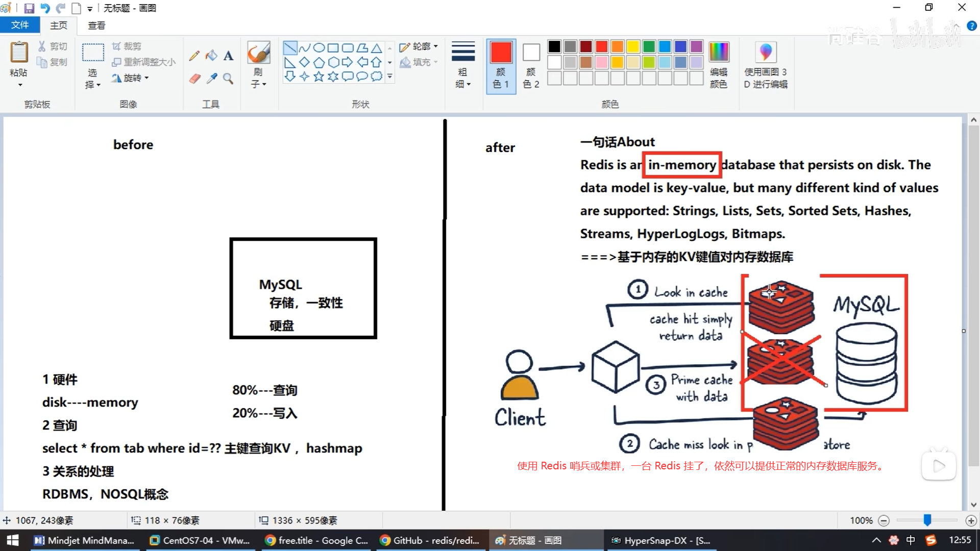Open Edit colors rainbow palette
This screenshot has width=980, height=551.
[x=718, y=53]
